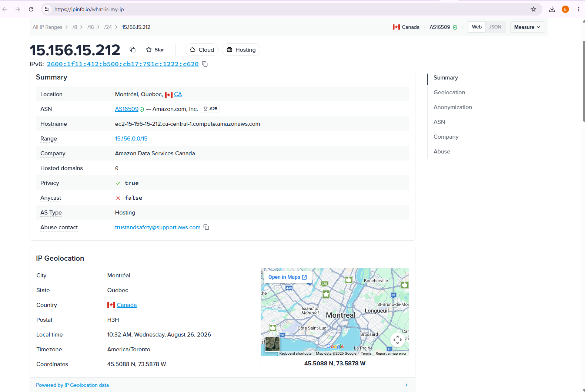Open the IPv6 address link
The image size is (585, 392).
click(123, 64)
